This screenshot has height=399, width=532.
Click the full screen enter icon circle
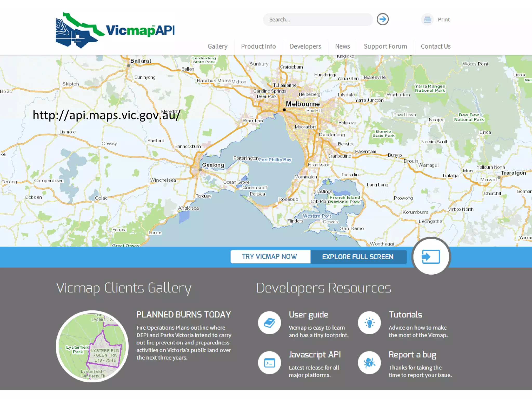click(431, 256)
